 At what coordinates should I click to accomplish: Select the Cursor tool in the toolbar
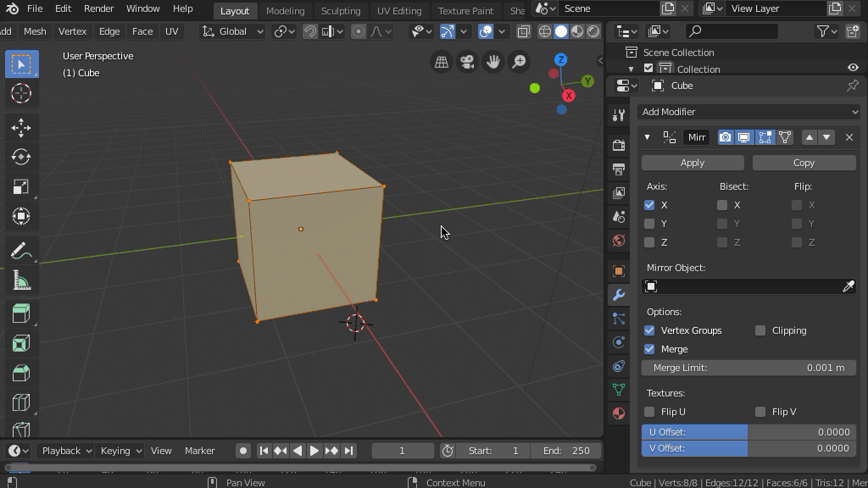coord(21,93)
